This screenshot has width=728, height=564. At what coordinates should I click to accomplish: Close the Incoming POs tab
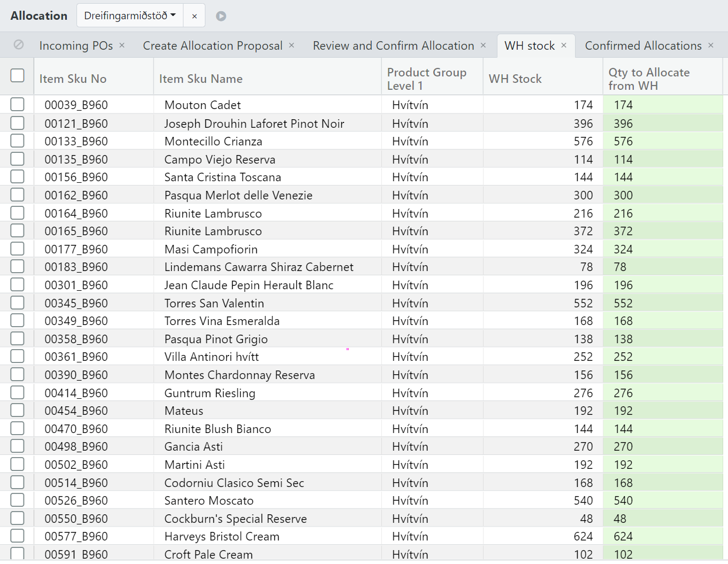pos(122,45)
